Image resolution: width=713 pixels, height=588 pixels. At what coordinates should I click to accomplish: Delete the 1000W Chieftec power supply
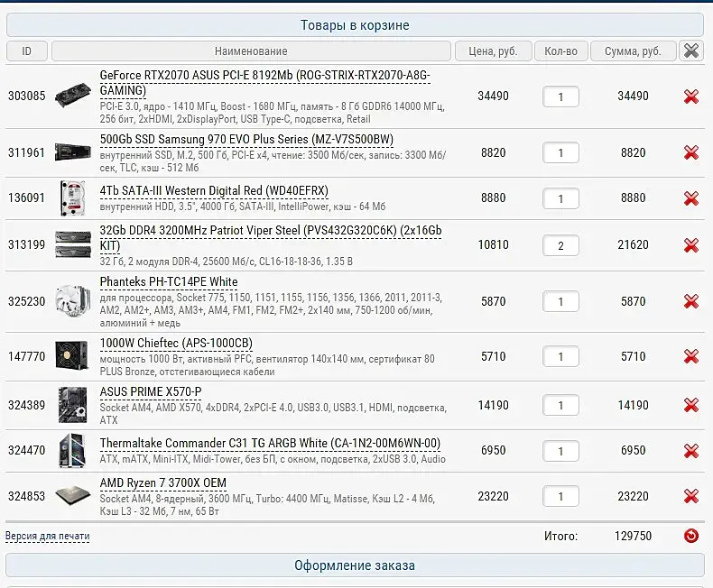[691, 356]
